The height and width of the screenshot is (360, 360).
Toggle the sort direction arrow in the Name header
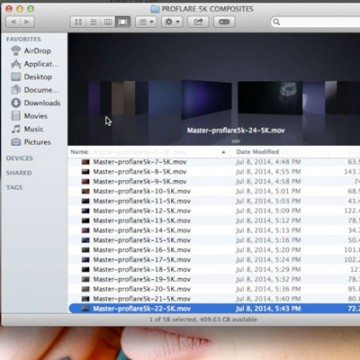point(224,152)
